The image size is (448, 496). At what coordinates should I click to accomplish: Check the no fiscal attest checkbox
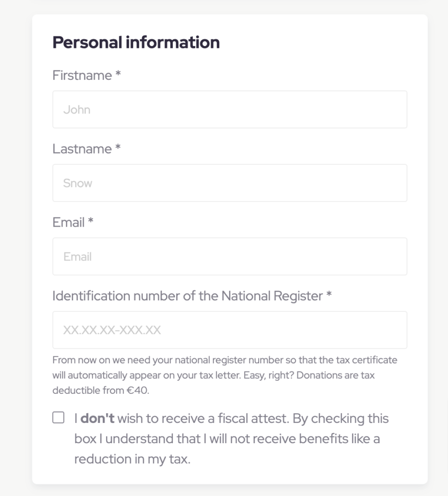58,418
